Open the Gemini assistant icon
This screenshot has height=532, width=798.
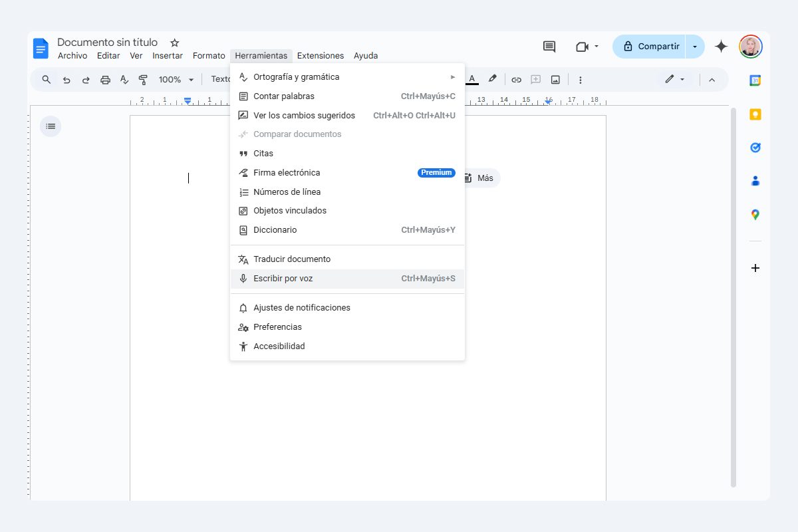click(x=721, y=46)
